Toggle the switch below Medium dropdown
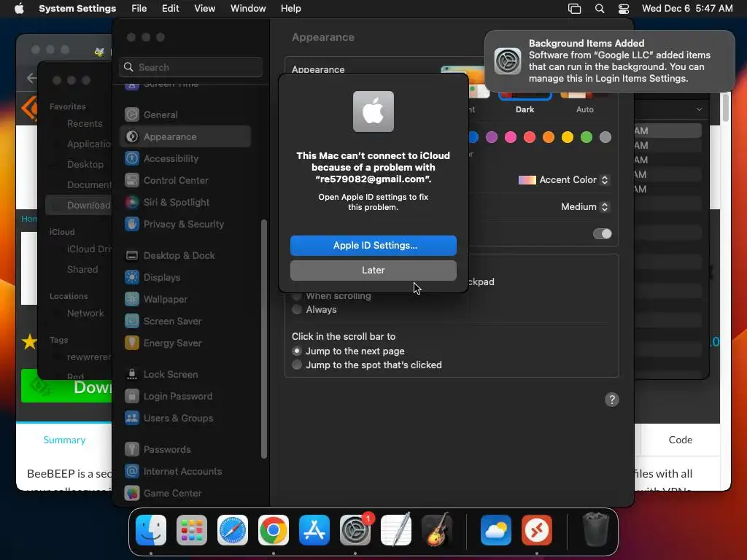Image resolution: width=747 pixels, height=560 pixels. pyautogui.click(x=602, y=234)
